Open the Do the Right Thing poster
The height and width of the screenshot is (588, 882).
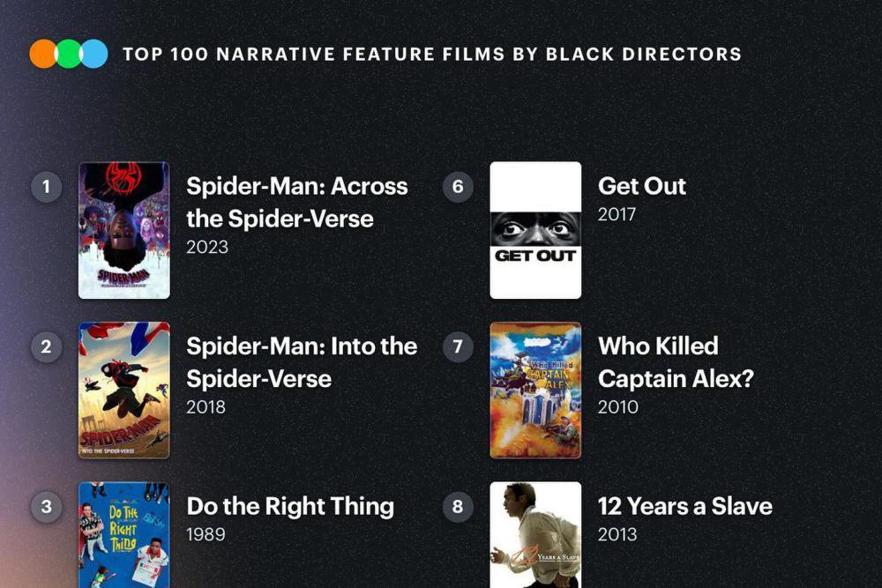124,534
